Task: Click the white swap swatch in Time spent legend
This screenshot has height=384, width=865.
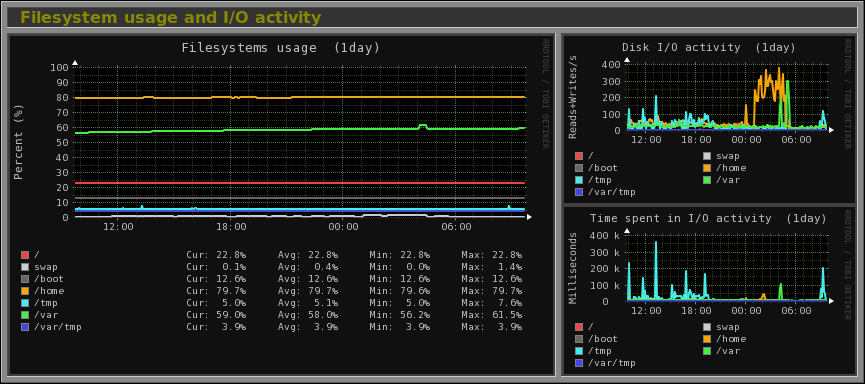Action: 707,327
